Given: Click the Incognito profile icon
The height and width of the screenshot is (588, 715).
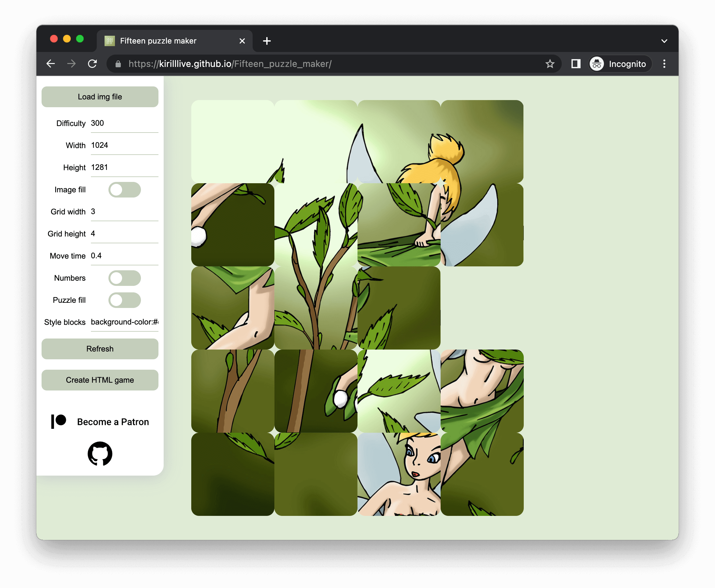Looking at the screenshot, I should pyautogui.click(x=597, y=64).
